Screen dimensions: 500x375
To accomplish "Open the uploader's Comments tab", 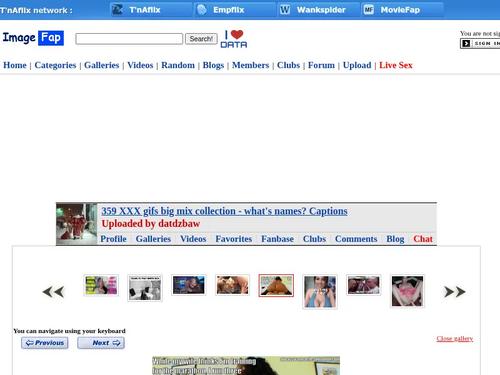I will (x=356, y=239).
